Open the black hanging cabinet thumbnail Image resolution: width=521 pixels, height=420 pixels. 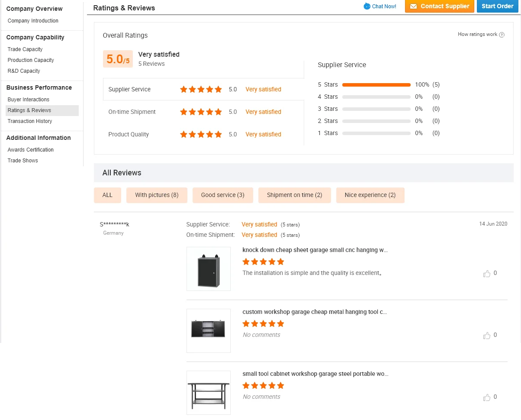point(209,269)
